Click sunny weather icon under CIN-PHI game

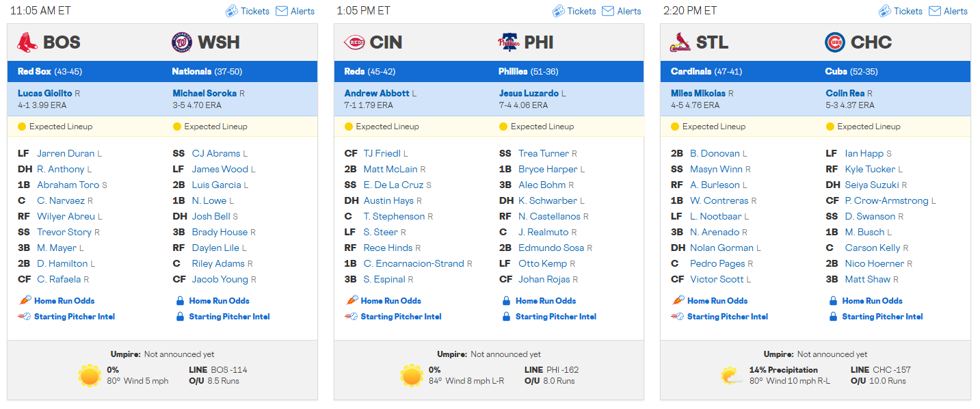pos(412,375)
